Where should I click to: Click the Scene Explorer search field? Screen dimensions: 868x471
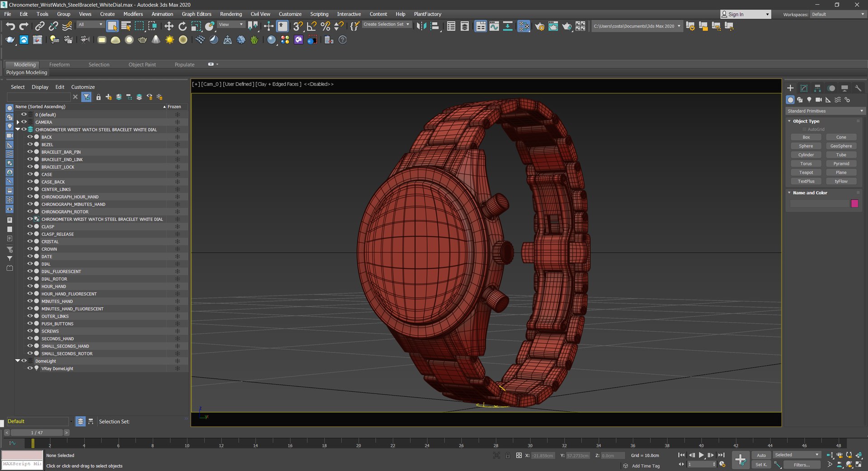pos(39,97)
